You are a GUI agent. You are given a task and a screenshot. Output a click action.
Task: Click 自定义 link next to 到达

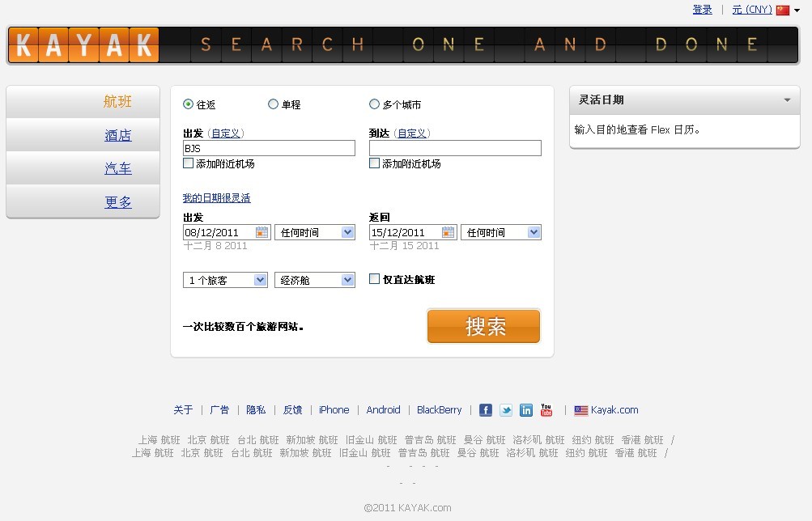pos(412,133)
